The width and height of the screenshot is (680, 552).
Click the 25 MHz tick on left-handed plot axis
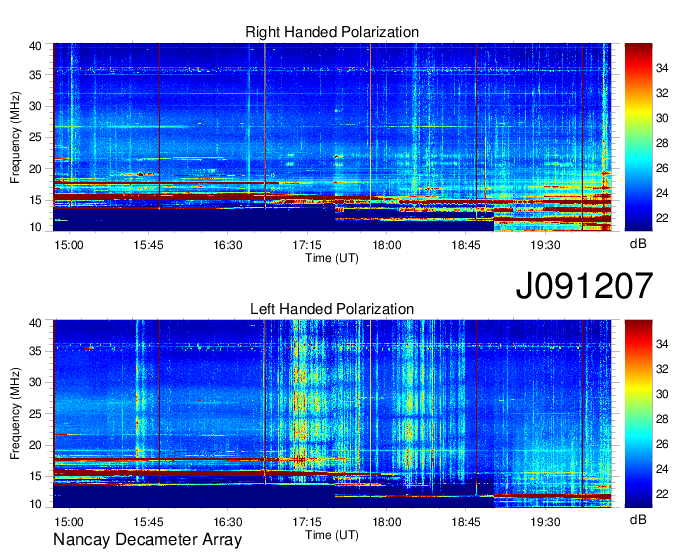pos(35,414)
